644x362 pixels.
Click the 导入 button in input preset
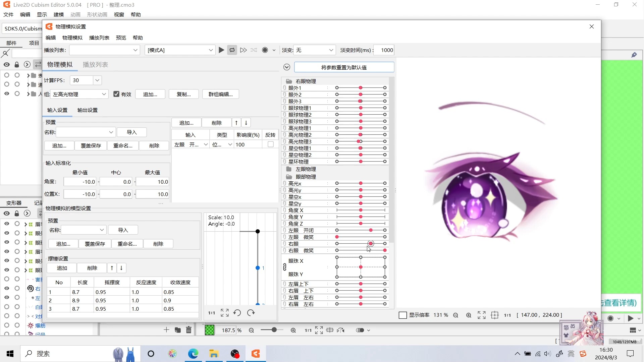(x=132, y=132)
